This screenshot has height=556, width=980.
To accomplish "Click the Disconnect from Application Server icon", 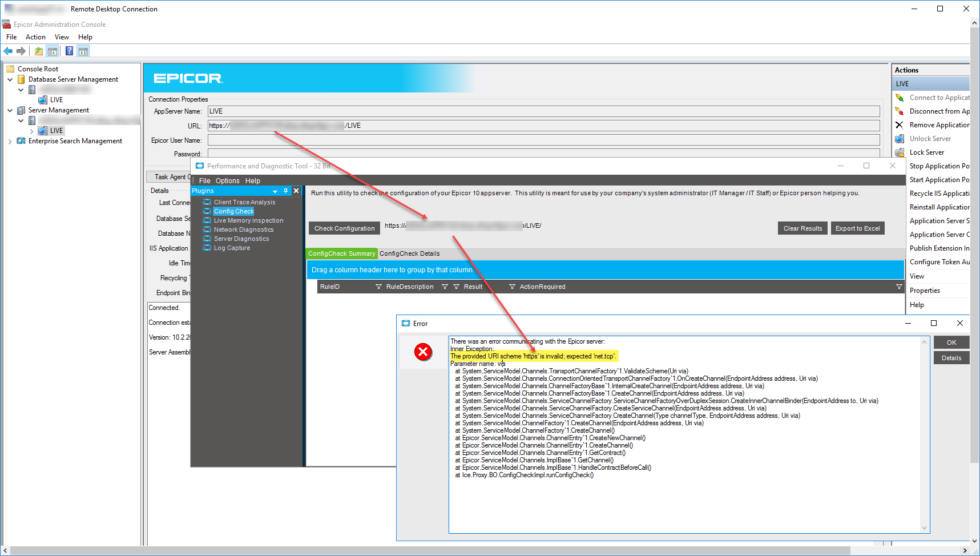I will (x=900, y=111).
